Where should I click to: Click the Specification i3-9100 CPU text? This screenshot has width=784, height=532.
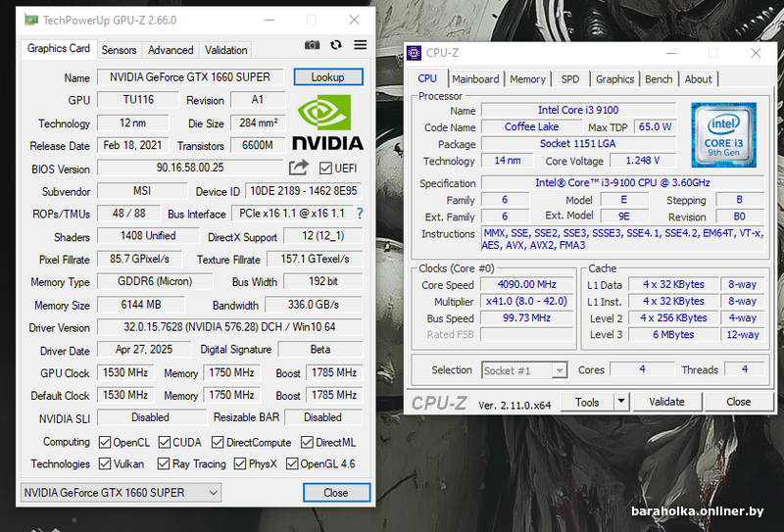[622, 182]
